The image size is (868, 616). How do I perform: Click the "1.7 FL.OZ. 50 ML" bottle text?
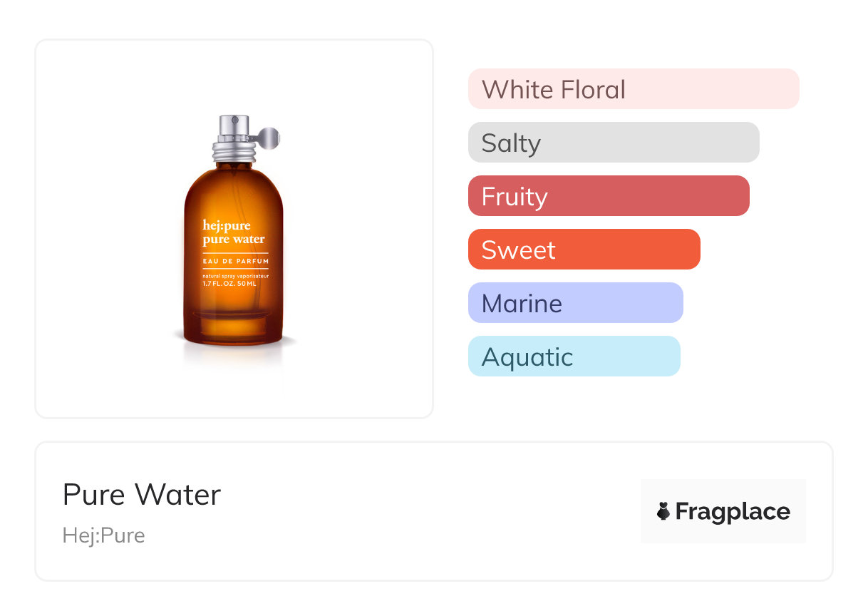(229, 283)
